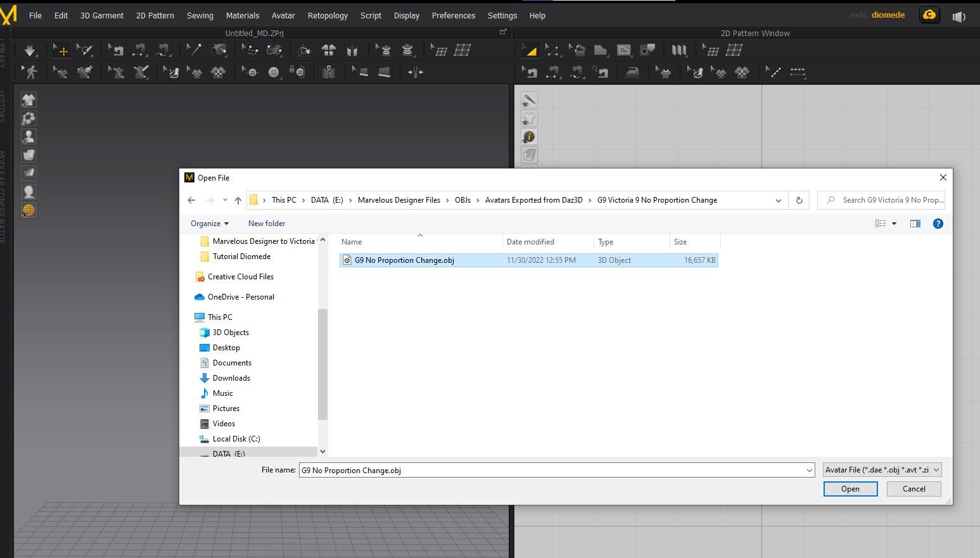Open the Retopology menu

point(328,15)
